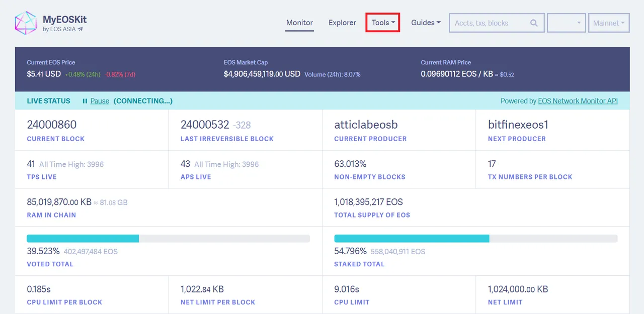The height and width of the screenshot is (314, 644).
Task: Click the MyEOSKit polygon logo icon
Action: point(26,23)
